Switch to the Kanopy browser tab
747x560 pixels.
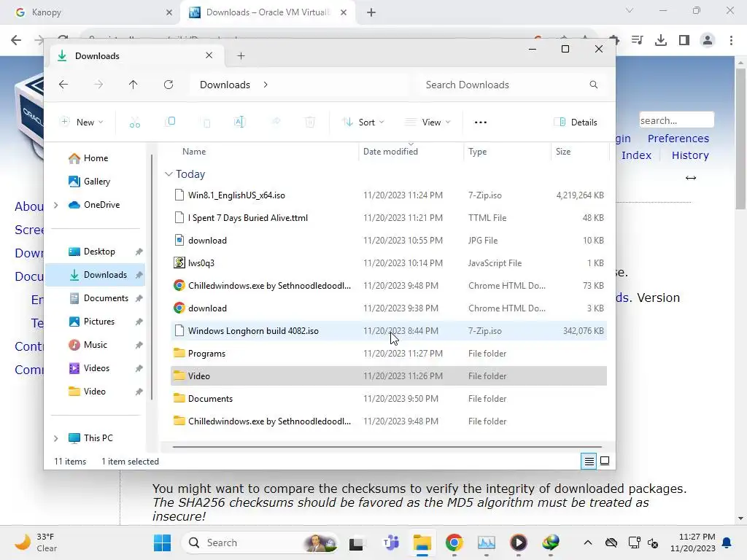(x=90, y=12)
